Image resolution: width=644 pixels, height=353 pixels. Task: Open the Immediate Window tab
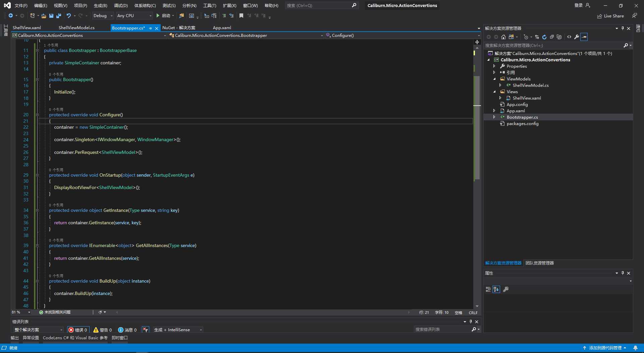tap(119, 338)
